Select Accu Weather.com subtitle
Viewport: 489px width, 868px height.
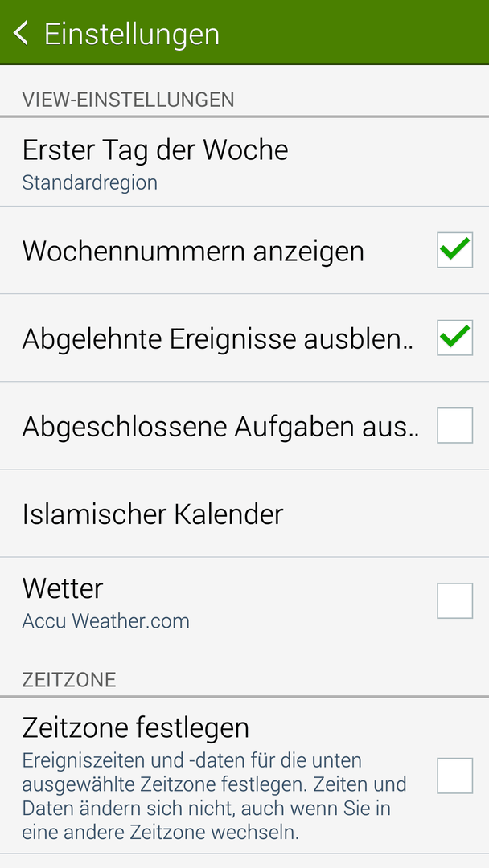pyautogui.click(x=106, y=621)
